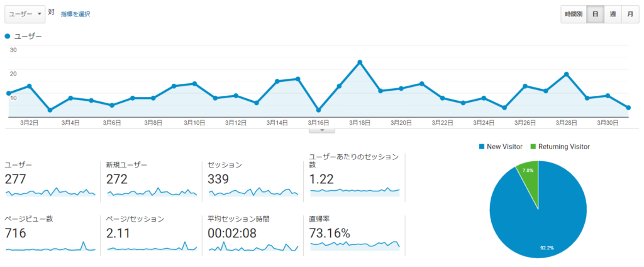The image size is (644, 267).
Task: Click the y-axis value 30
Action: point(14,50)
